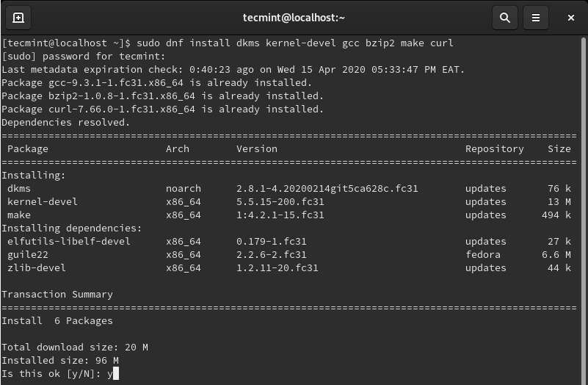The image size is (588, 385).
Task: Click the Repository column header
Action: (x=494, y=149)
